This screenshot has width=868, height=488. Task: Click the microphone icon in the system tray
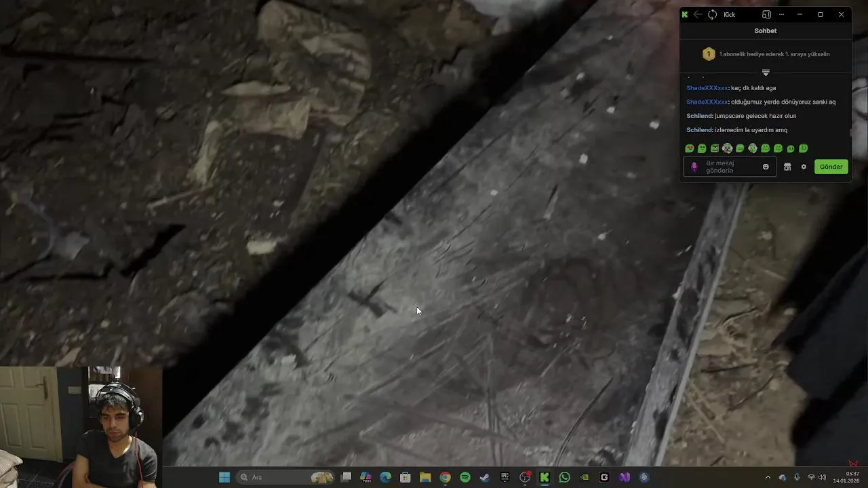(797, 477)
